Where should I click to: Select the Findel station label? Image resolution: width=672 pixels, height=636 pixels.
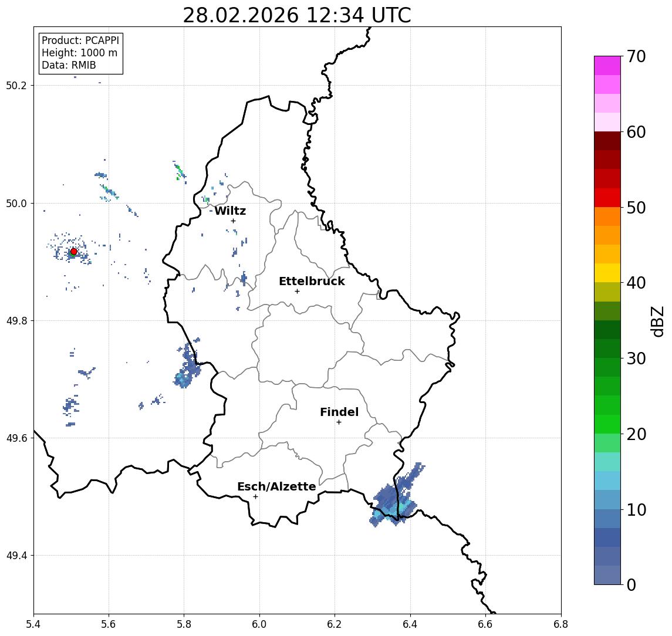[x=339, y=412]
